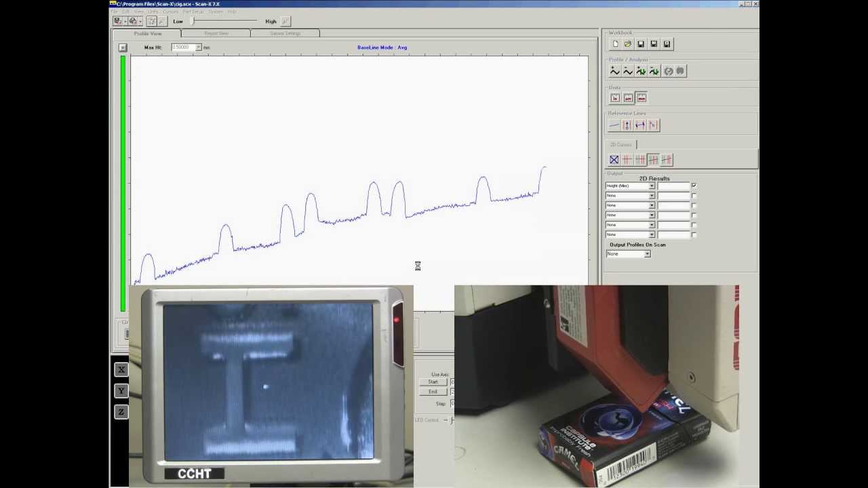
Task: Click the X axis button
Action: (121, 369)
